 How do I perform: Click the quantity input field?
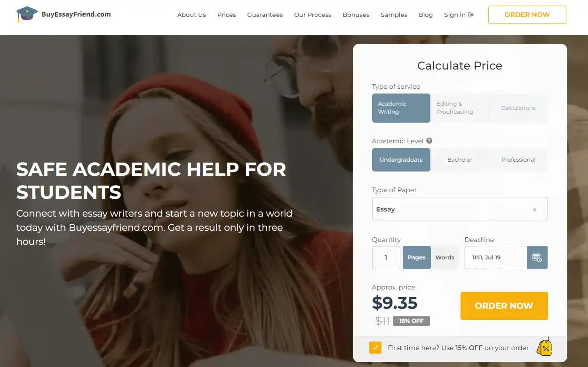386,258
